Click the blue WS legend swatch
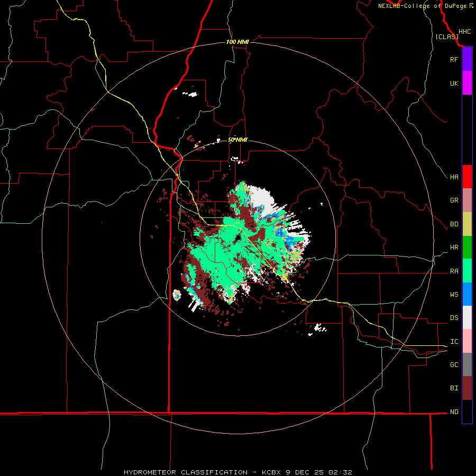Image resolution: width=476 pixels, height=476 pixels. click(467, 294)
